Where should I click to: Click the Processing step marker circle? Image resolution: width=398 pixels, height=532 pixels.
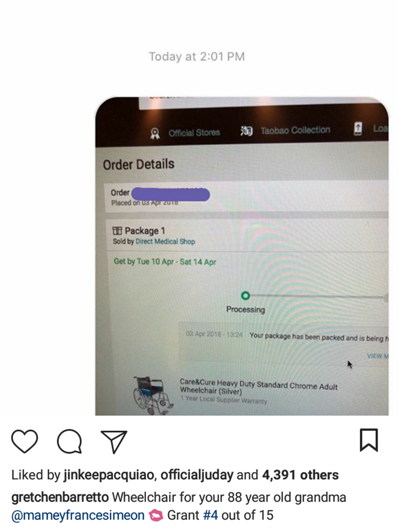[x=245, y=296]
